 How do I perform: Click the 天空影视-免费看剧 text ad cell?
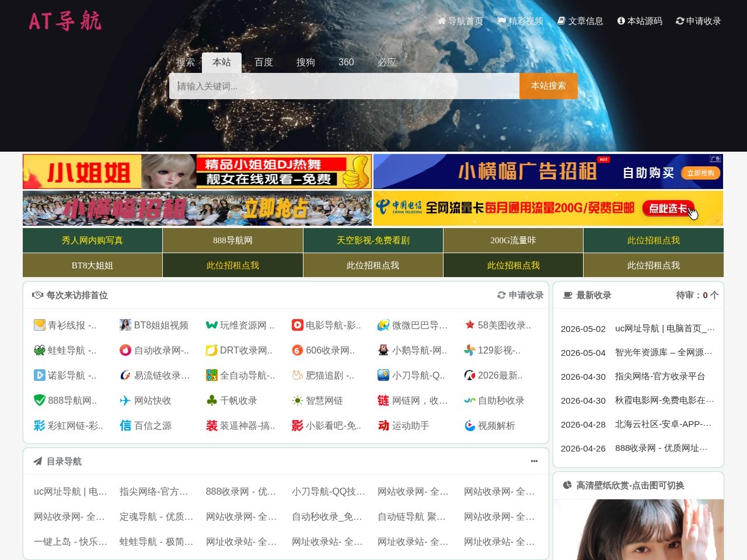(373, 240)
